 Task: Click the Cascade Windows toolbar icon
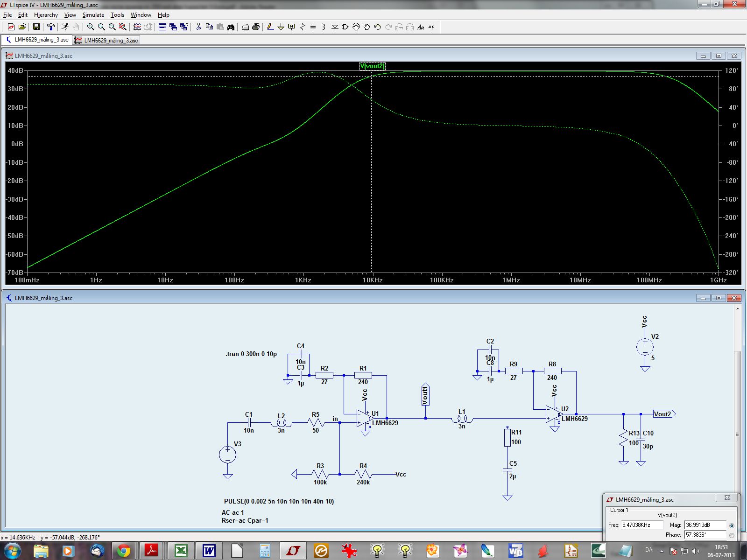click(173, 27)
